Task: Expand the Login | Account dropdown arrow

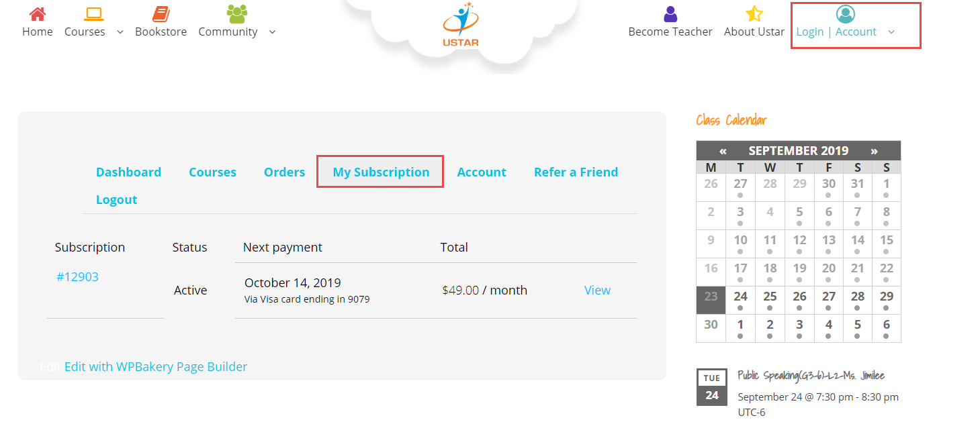Action: click(x=891, y=32)
